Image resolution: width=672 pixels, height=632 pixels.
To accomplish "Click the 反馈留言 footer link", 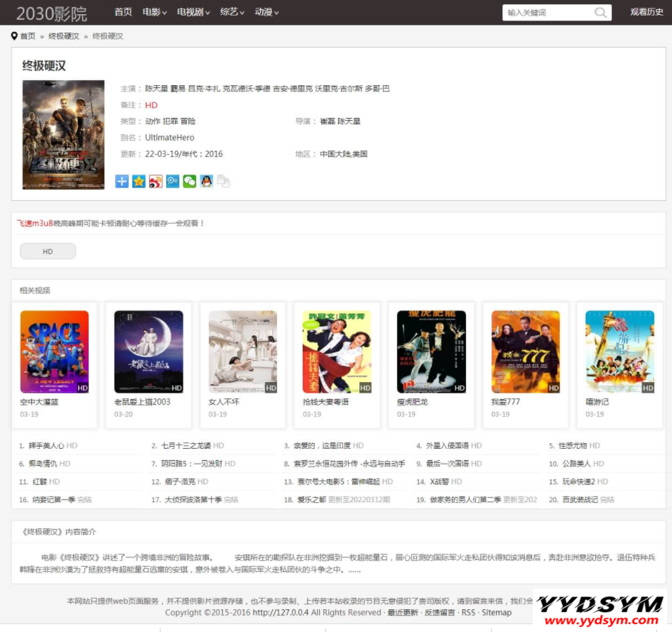I will (x=440, y=613).
